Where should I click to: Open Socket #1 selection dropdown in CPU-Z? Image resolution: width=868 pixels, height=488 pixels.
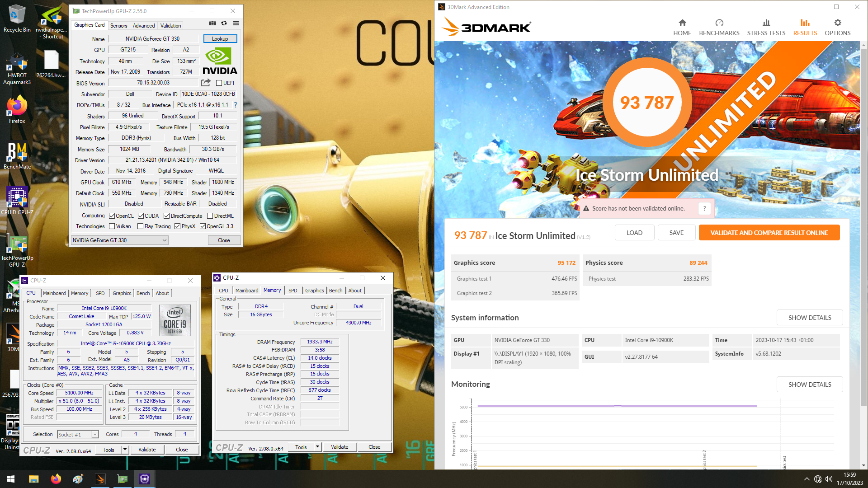(78, 435)
